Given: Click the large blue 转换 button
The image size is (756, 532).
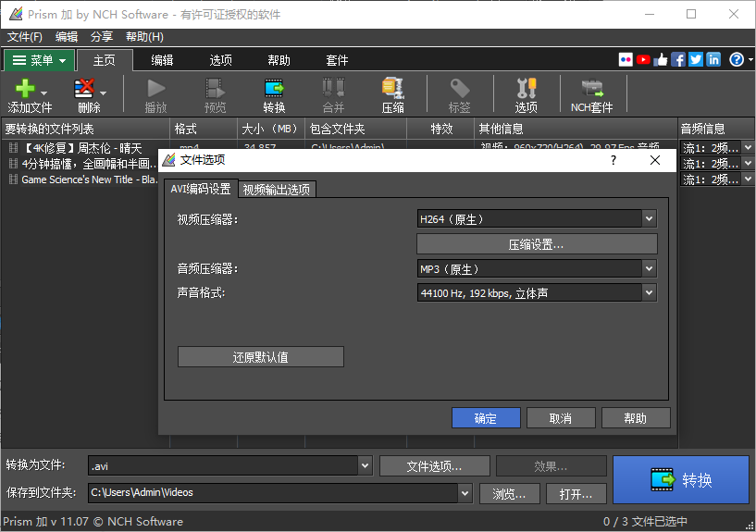Looking at the screenshot, I should [x=681, y=479].
